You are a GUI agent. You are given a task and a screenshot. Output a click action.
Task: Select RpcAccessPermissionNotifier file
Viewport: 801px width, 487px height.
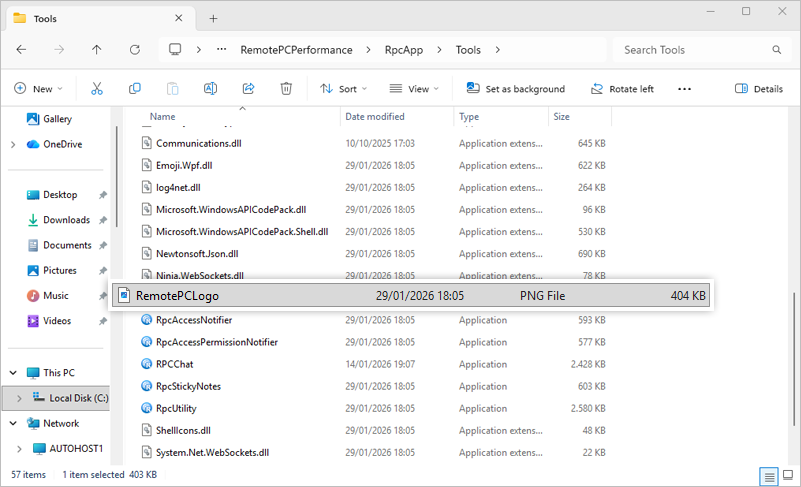tap(217, 342)
